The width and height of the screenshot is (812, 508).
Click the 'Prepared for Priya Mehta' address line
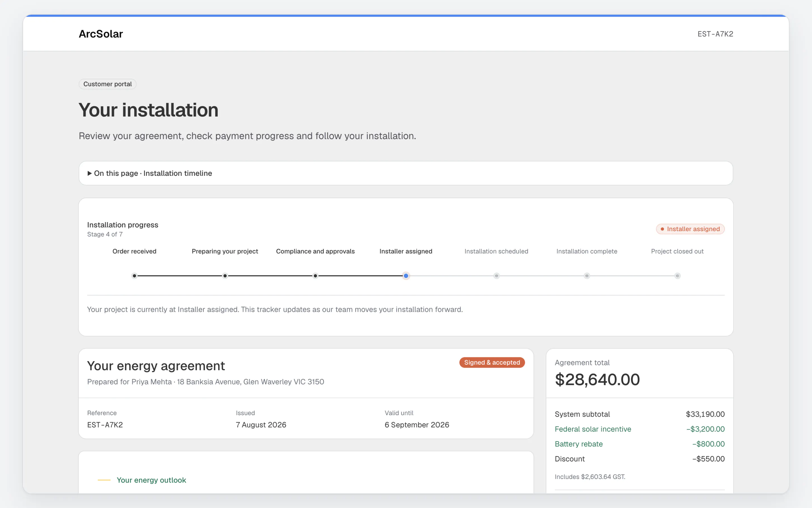[x=206, y=382]
